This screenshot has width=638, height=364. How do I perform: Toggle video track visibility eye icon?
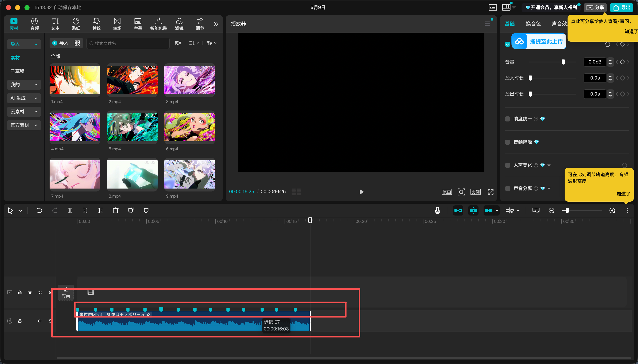coord(30,292)
